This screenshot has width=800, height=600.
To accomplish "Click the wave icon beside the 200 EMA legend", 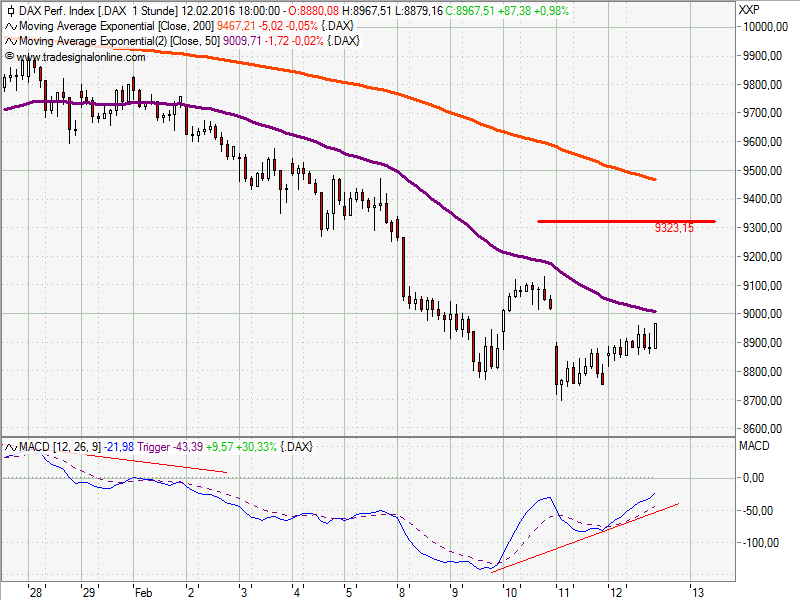I will [10, 25].
